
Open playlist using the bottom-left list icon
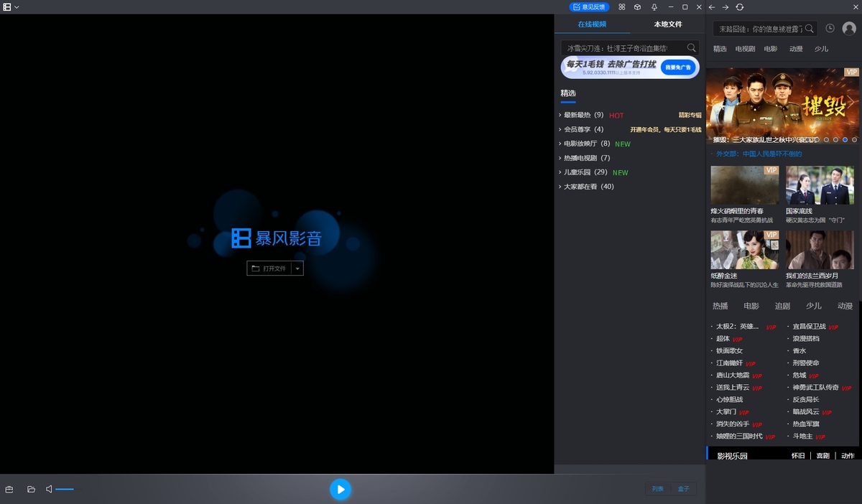tap(11, 489)
